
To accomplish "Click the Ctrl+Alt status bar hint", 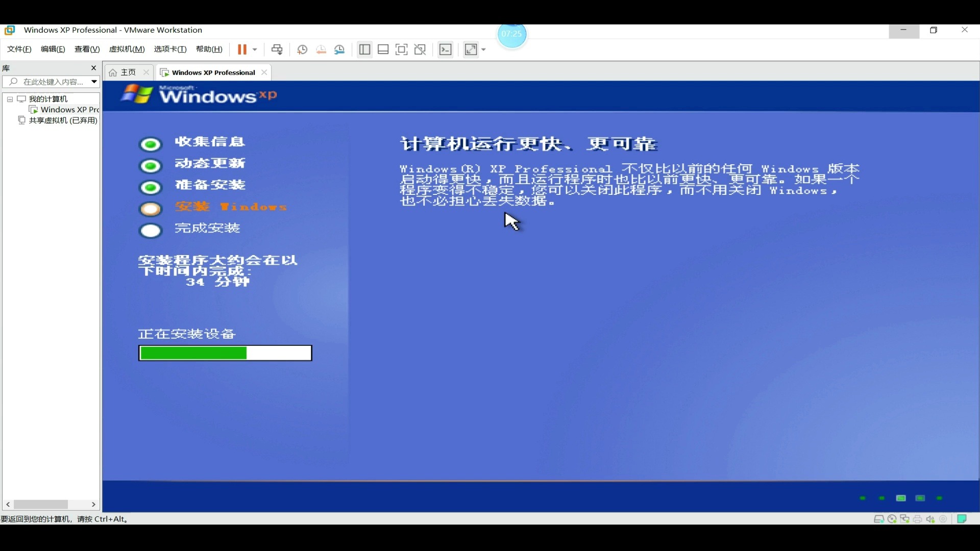I will tap(64, 519).
